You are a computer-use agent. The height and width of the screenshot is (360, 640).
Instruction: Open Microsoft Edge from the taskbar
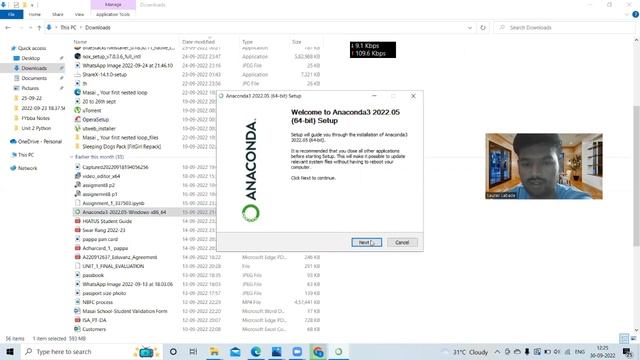(x=256, y=351)
